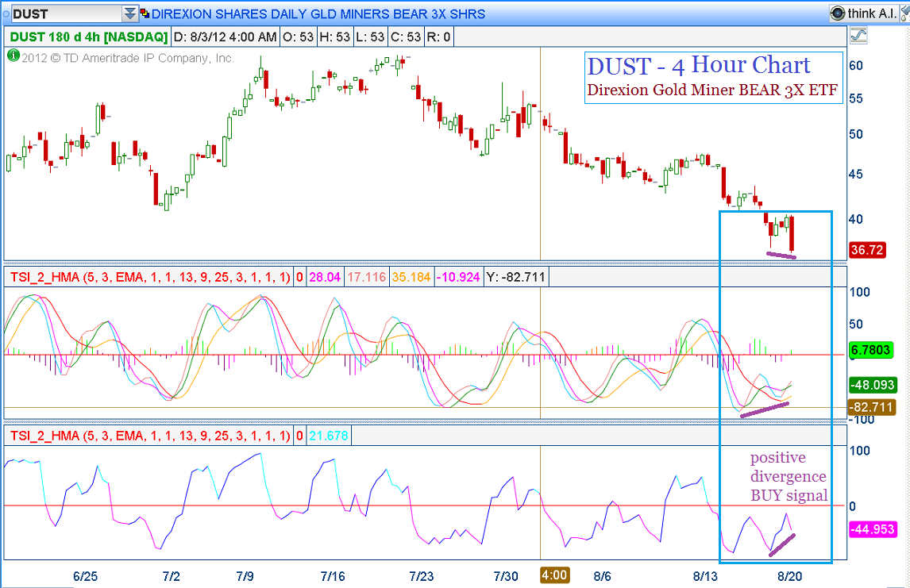Image resolution: width=910 pixels, height=588 pixels.
Task: Click the 55 price axis label
Action: [856, 98]
